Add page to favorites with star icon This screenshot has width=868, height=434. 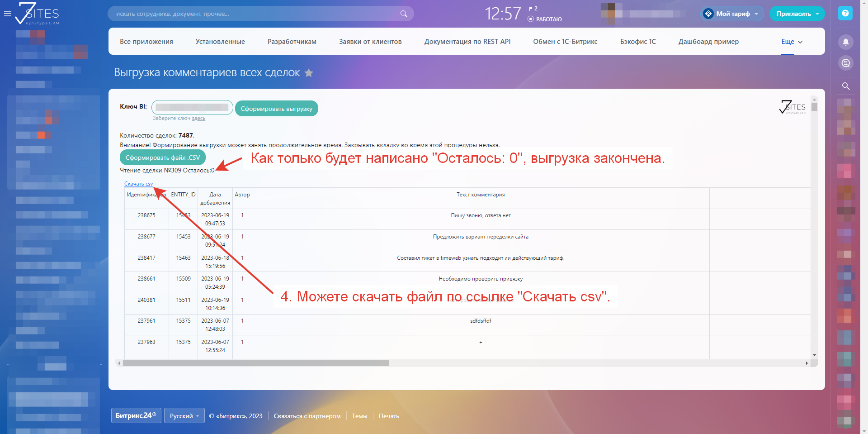[x=309, y=73]
